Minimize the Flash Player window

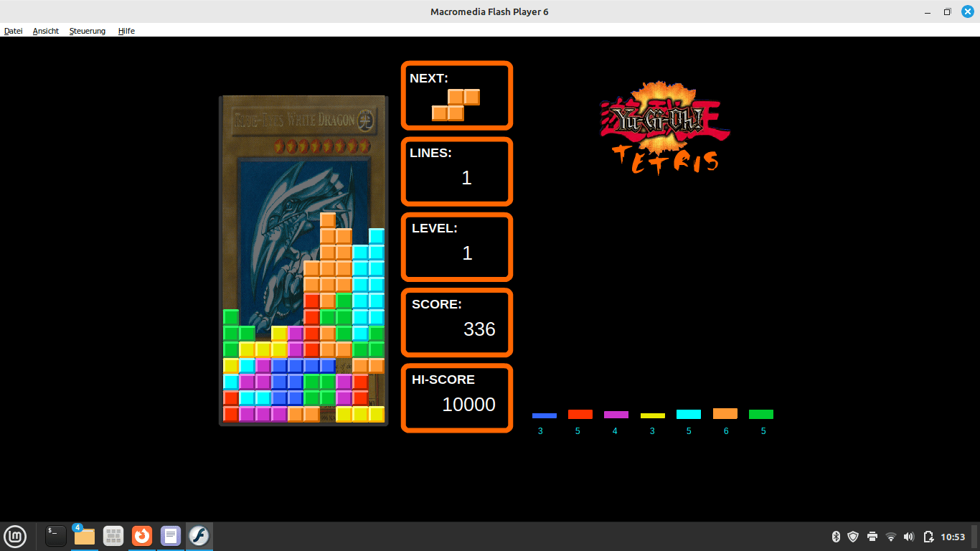929,11
